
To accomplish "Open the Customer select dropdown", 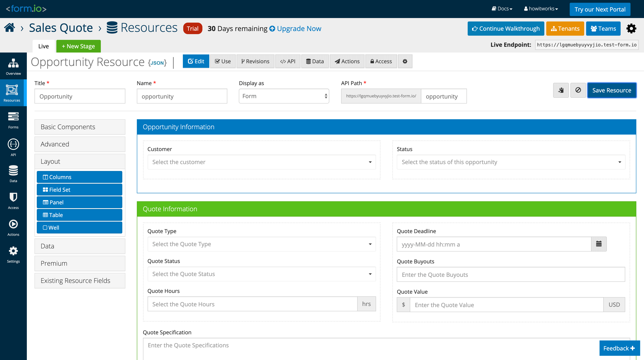I will (x=261, y=162).
